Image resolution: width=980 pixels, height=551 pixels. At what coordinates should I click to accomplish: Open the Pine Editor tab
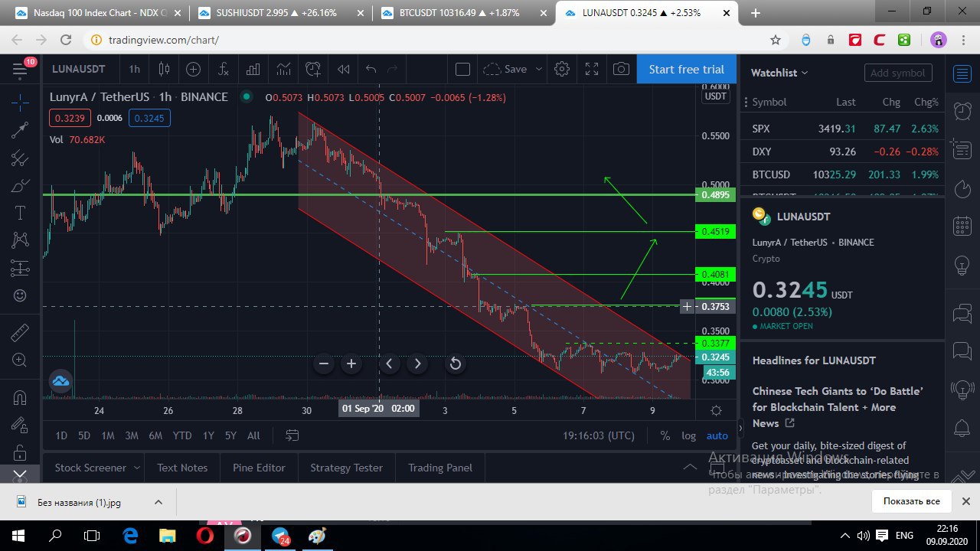coord(259,468)
